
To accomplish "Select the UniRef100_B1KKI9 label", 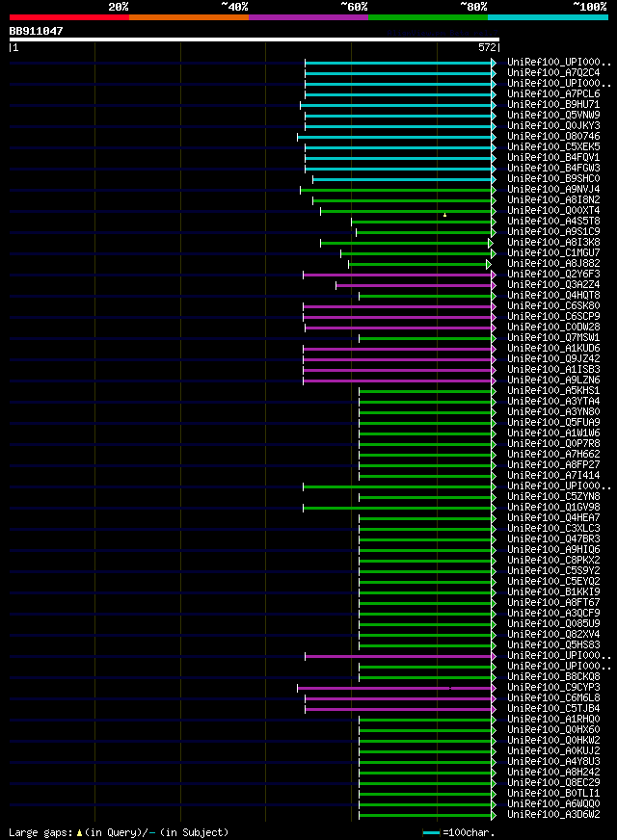I will [x=553, y=592].
